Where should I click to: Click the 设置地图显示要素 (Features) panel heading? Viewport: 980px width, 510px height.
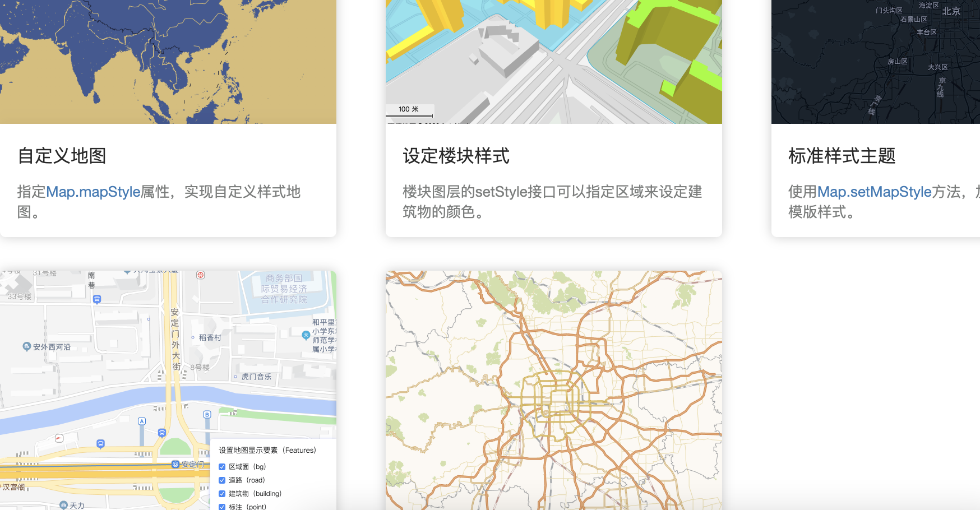coord(267,450)
